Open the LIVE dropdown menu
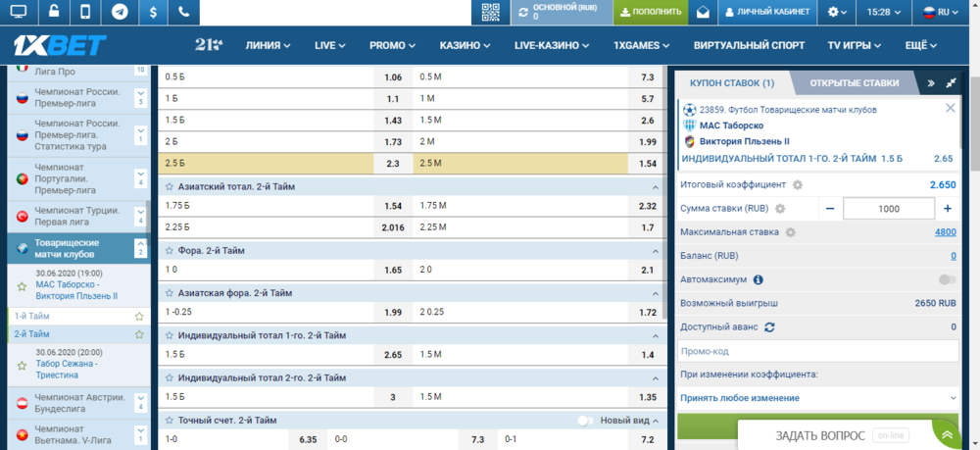The height and width of the screenshot is (450, 980). click(330, 46)
